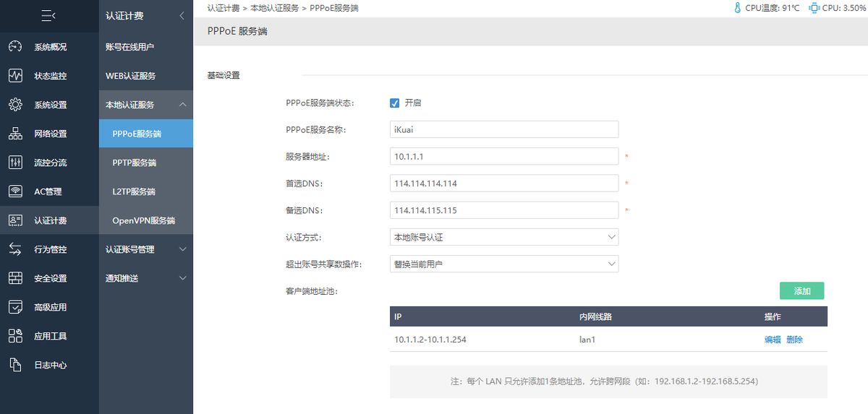Click the System Settings gear icon
The height and width of the screenshot is (414, 868).
click(x=15, y=105)
